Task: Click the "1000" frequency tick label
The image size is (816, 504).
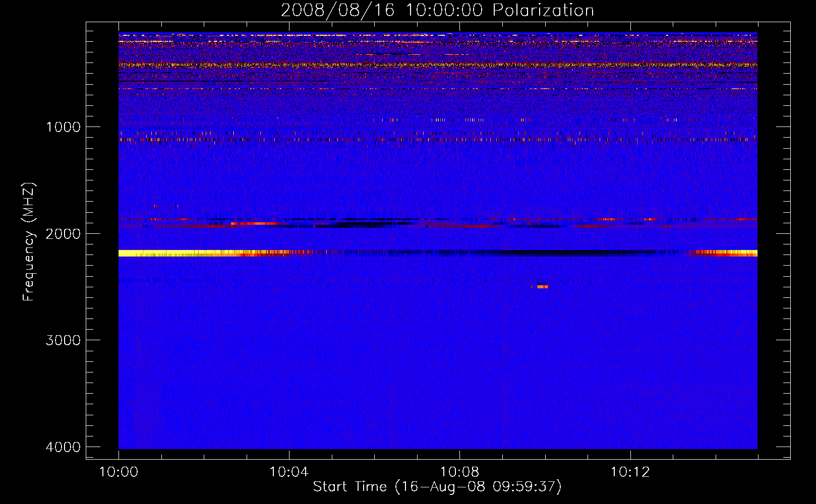Action: pyautogui.click(x=63, y=127)
